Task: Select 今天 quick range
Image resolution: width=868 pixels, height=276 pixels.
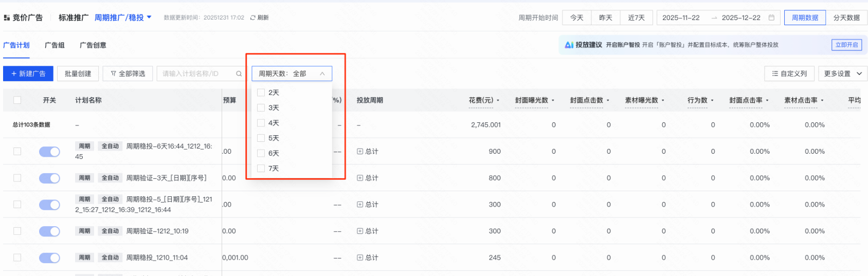Action: coord(576,17)
